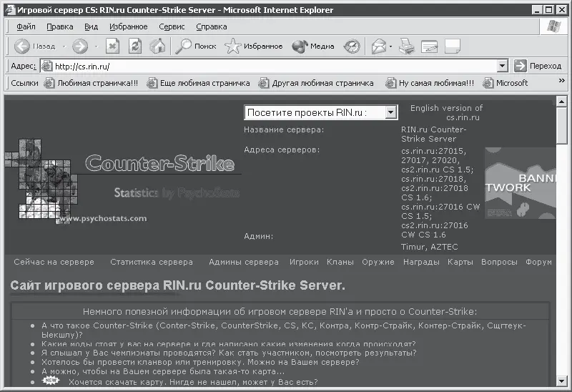Expand the links bar overflow chevron
Image resolution: width=572 pixels, height=392 pixels.
[x=562, y=80]
